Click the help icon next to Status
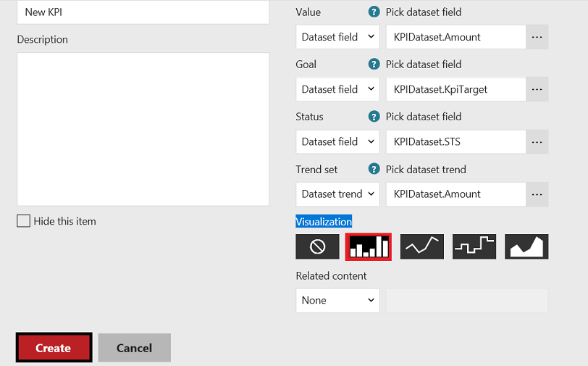588x366 pixels. click(374, 117)
